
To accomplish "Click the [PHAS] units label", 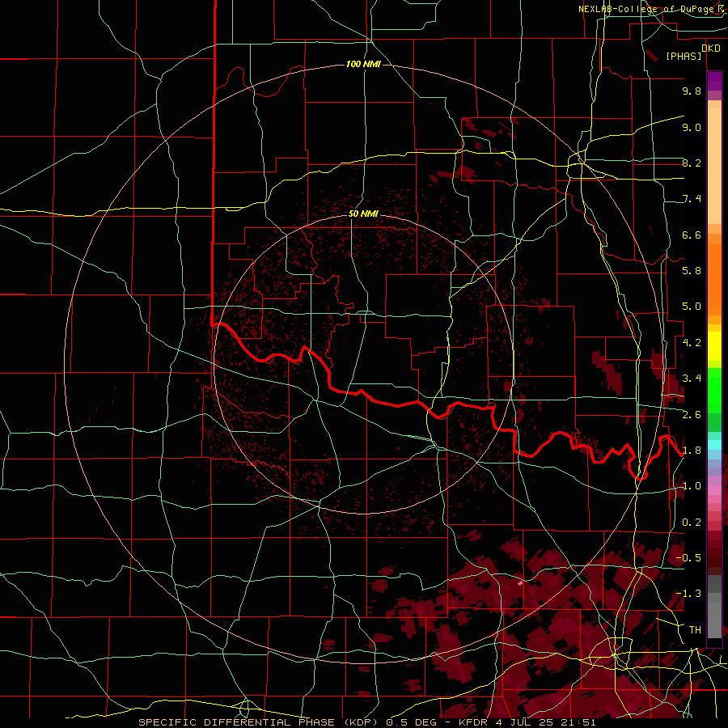I will pos(684,57).
